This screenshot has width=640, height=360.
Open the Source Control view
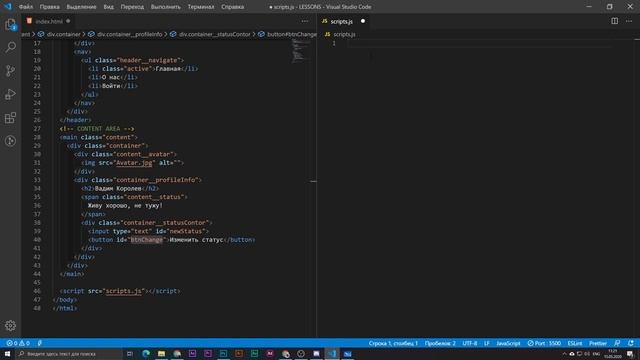tap(11, 71)
